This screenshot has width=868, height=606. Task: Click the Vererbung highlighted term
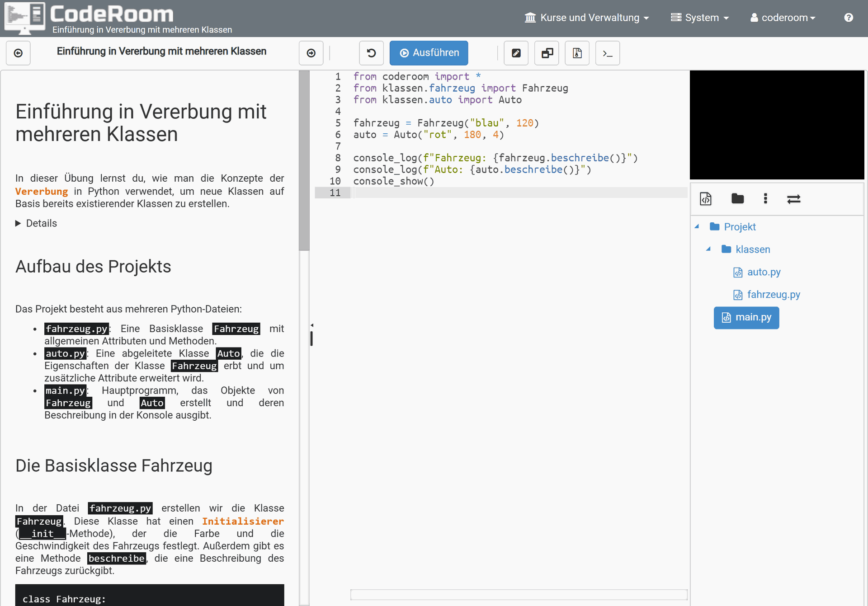coord(42,191)
